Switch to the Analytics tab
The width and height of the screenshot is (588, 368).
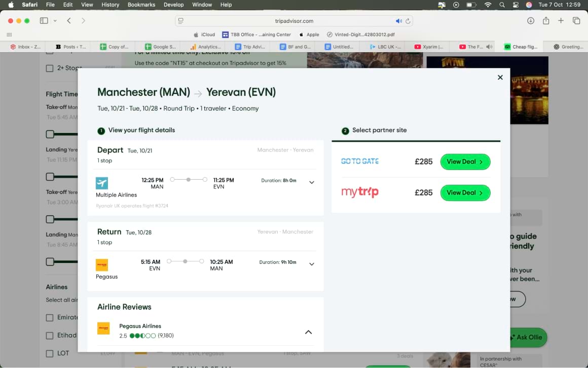pos(206,47)
